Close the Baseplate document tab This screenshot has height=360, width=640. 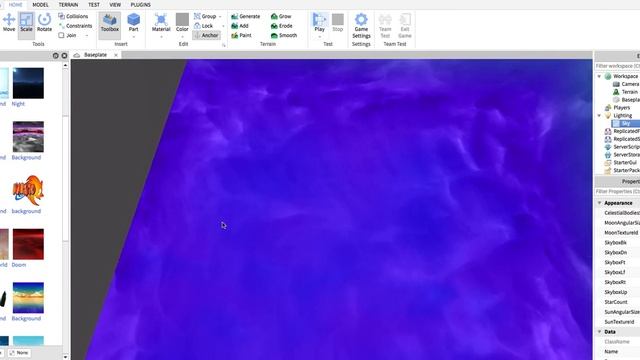tap(116, 55)
